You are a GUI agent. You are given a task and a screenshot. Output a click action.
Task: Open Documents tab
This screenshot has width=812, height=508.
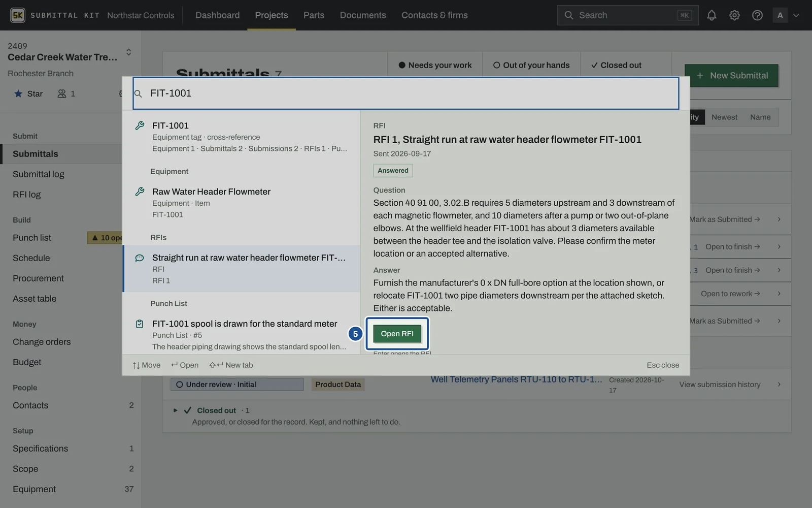point(363,15)
